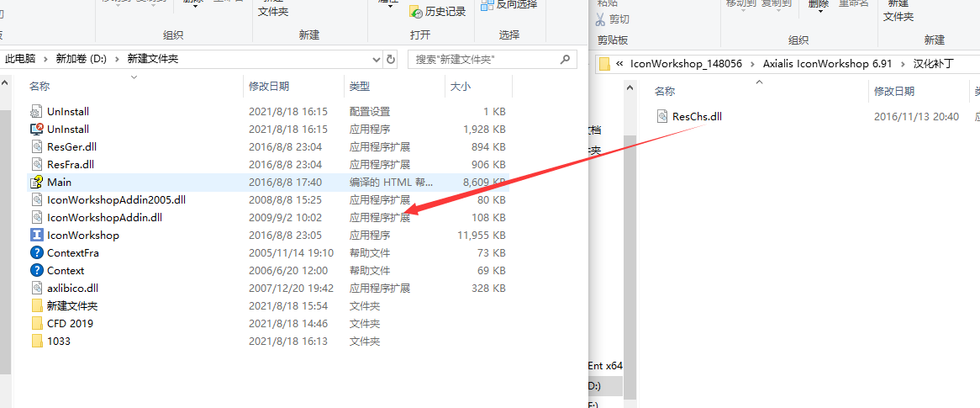Select the Context help file icon

[36, 271]
